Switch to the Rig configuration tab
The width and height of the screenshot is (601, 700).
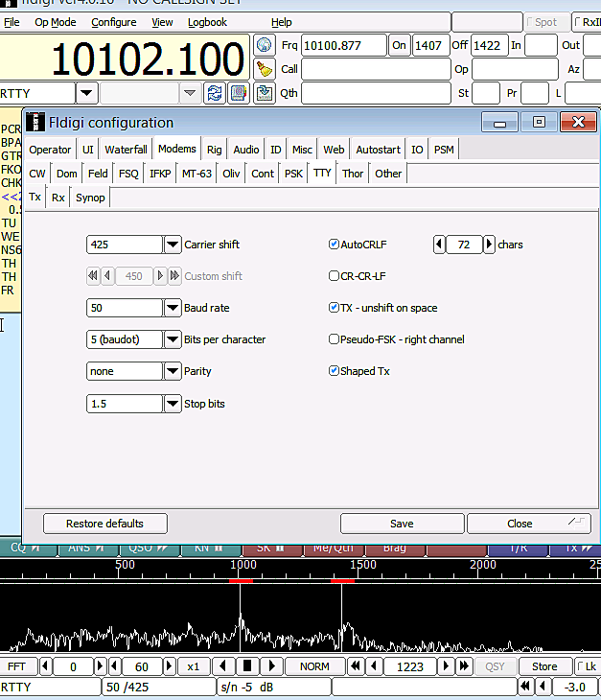click(214, 150)
